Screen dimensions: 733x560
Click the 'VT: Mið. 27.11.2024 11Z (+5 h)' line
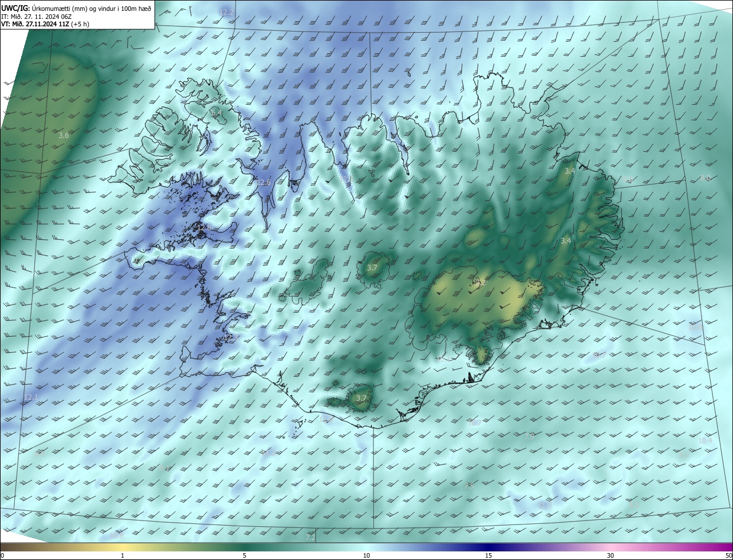[45, 24]
